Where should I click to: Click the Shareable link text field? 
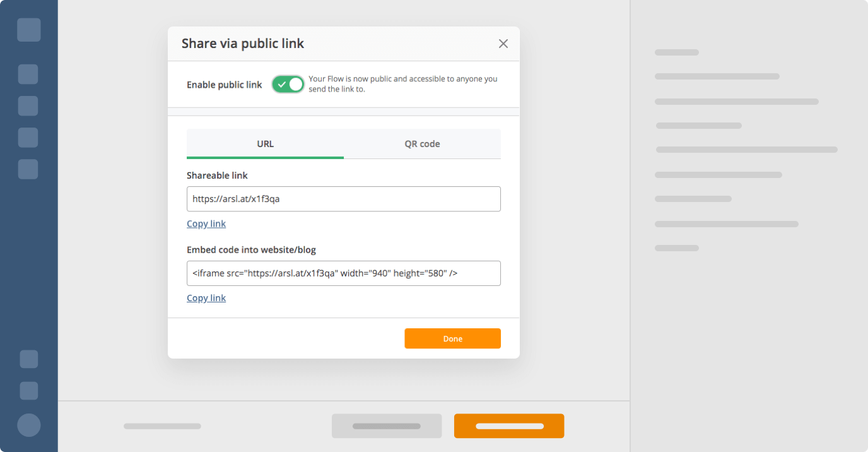(343, 199)
